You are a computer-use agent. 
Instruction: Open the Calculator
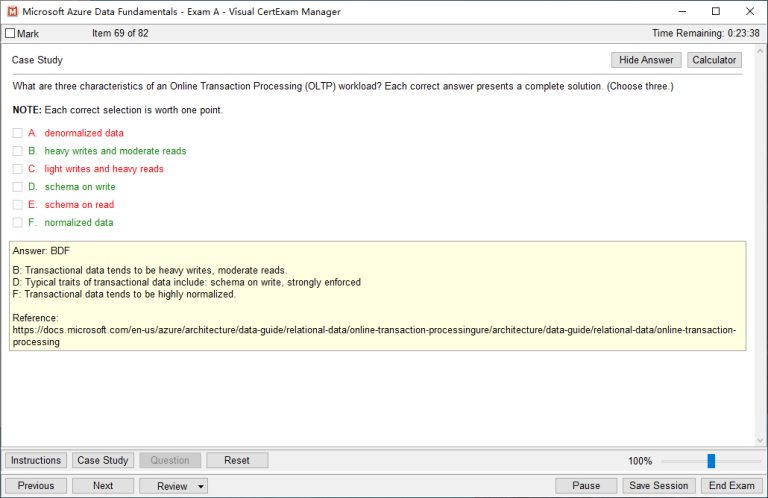tap(714, 60)
